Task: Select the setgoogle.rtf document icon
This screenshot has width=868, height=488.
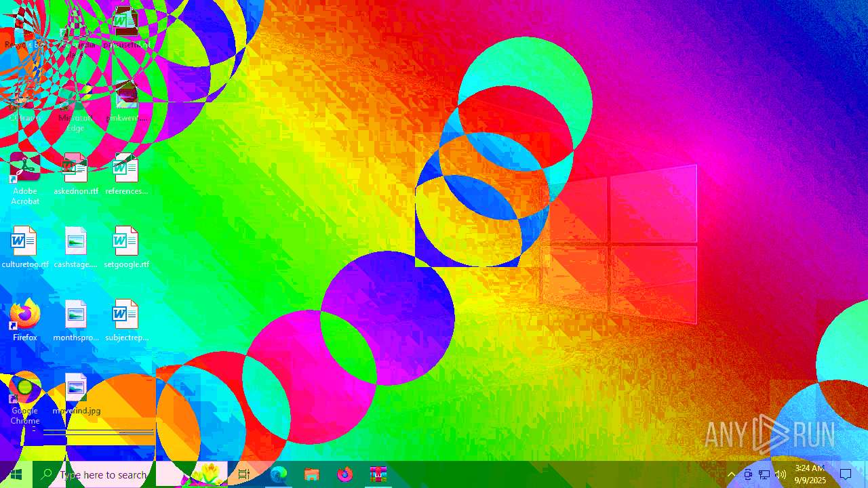Action: pyautogui.click(x=125, y=247)
